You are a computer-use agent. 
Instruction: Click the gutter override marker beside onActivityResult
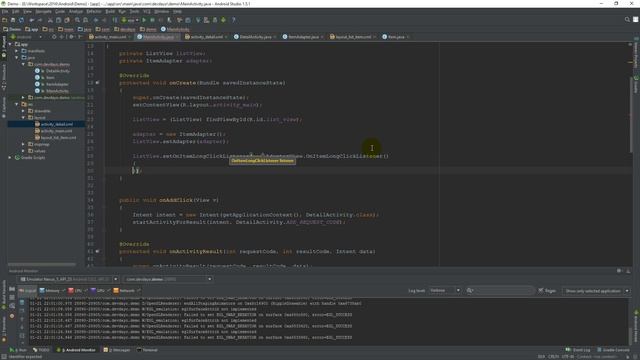pos(98,251)
